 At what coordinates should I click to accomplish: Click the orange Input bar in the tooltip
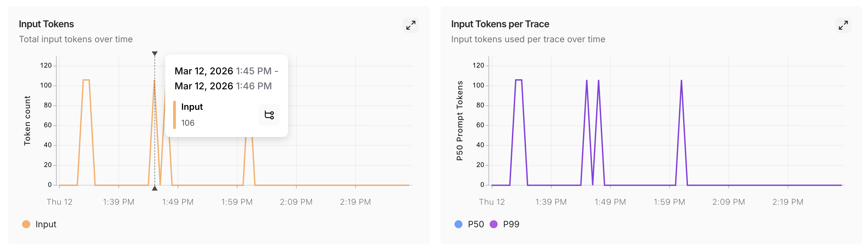point(175,115)
